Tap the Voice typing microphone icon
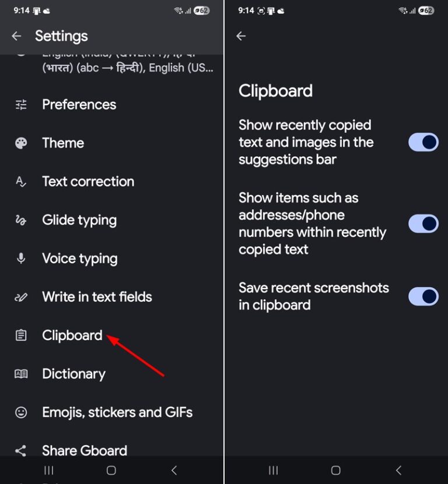 point(20,258)
